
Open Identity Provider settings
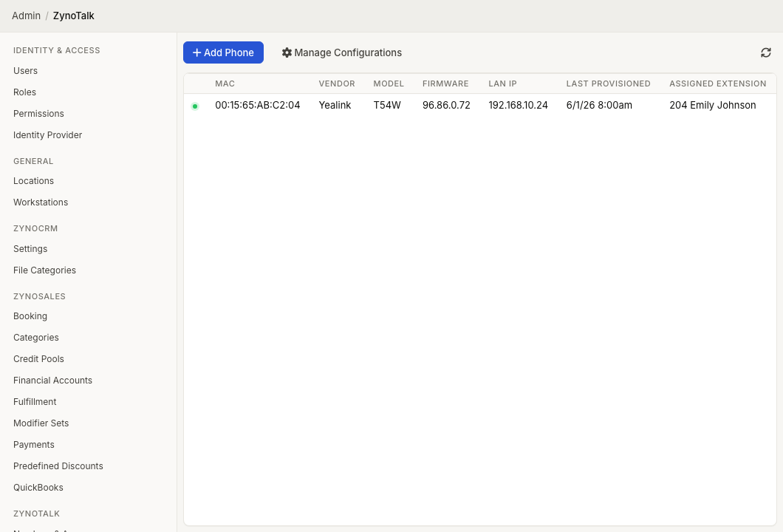pos(47,135)
